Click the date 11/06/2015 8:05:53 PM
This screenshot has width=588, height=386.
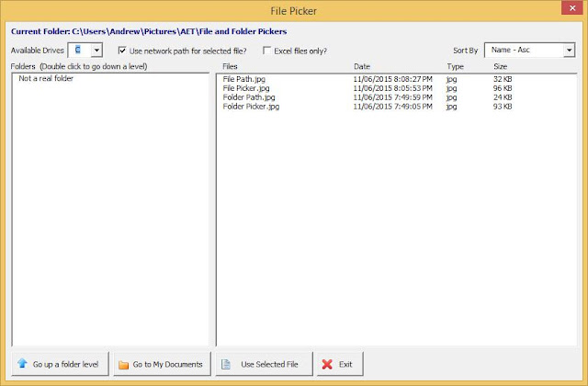[x=392, y=88]
